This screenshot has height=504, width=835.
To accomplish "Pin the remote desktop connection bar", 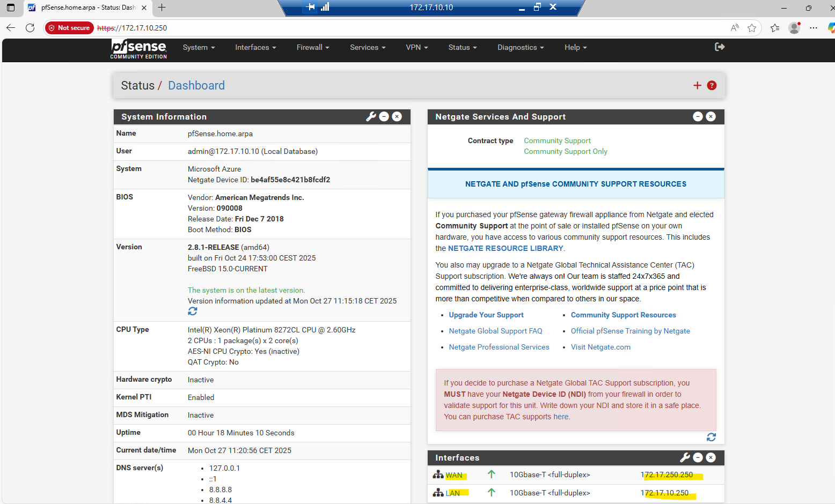I will (310, 7).
